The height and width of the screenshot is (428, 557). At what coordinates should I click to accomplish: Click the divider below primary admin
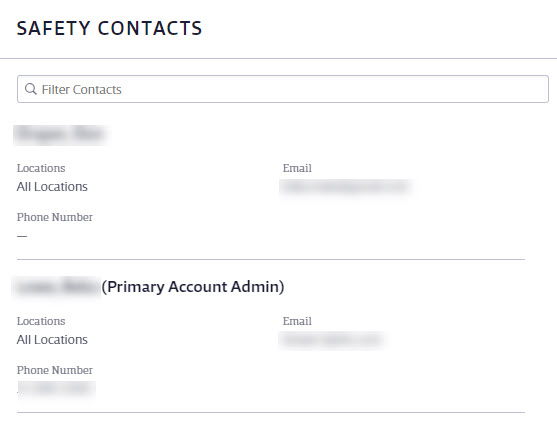tap(271, 413)
